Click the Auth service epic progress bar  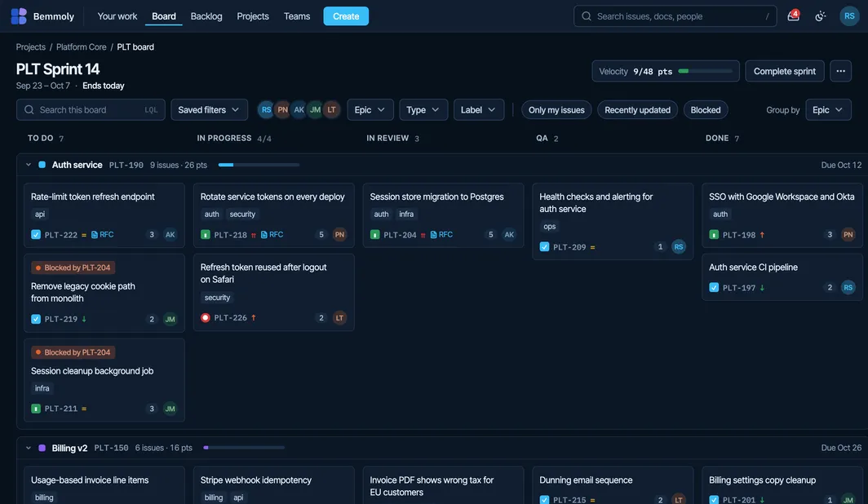pos(259,165)
